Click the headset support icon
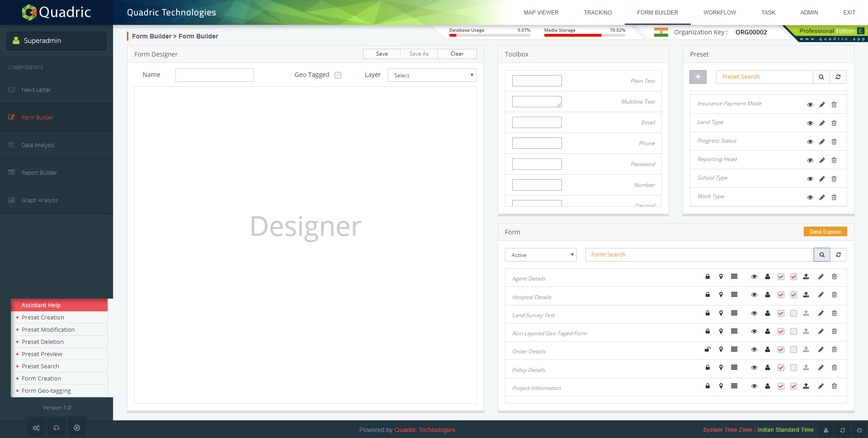868x438 pixels. pyautogui.click(x=57, y=428)
